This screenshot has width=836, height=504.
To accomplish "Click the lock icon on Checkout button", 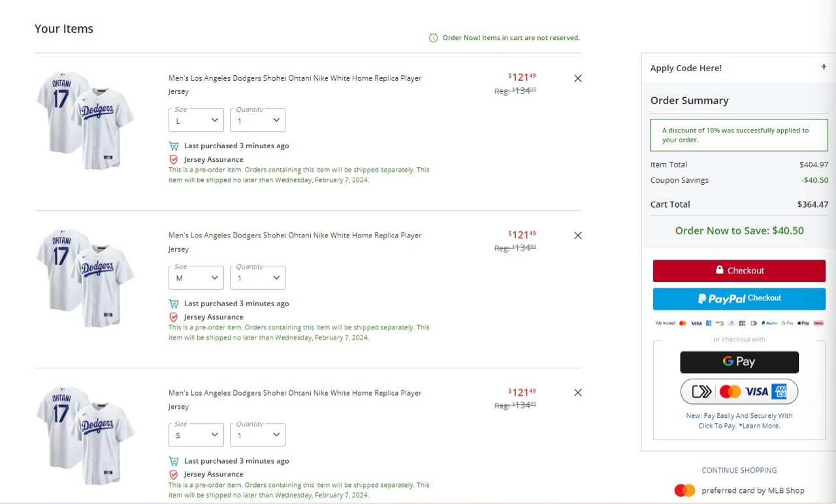I will click(719, 270).
